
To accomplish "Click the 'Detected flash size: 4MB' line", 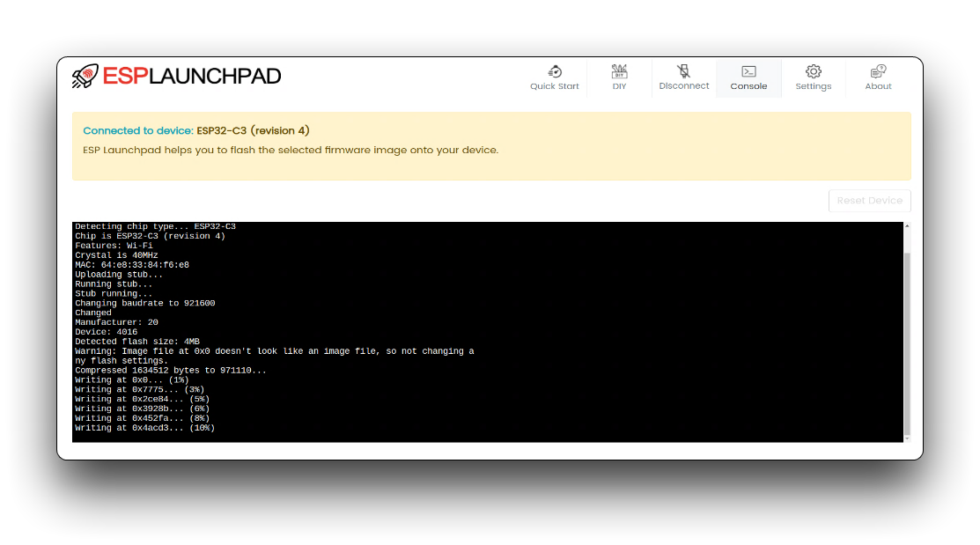I will 137,342.
